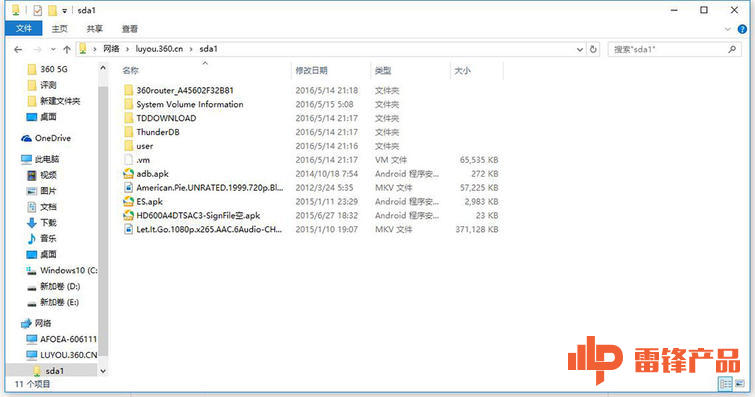Open the quick access toolbar customize dropdown
Image resolution: width=755 pixels, height=397 pixels.
tap(64, 10)
